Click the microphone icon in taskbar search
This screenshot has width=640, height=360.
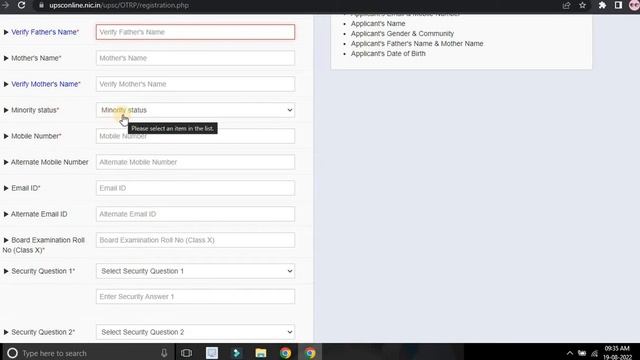coord(164,353)
